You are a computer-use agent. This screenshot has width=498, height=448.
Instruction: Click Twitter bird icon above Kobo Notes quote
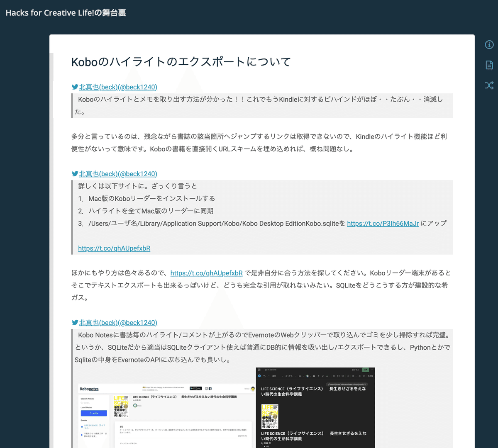[x=75, y=323]
